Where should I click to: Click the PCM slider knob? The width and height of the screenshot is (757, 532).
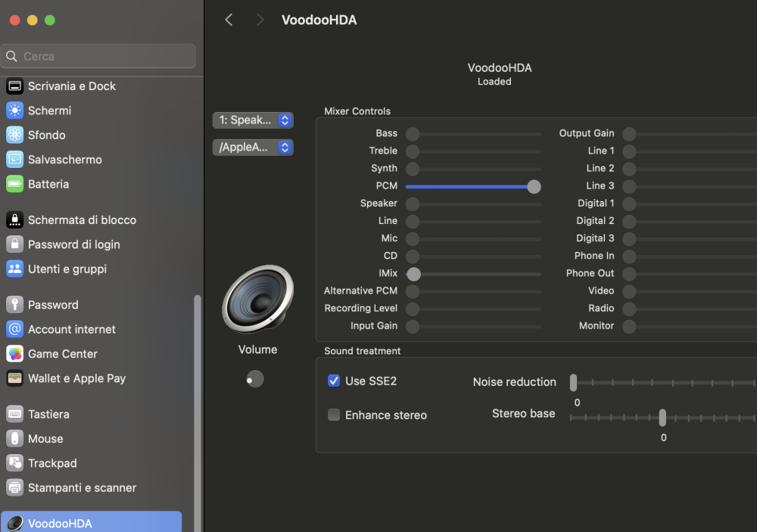pyautogui.click(x=534, y=186)
